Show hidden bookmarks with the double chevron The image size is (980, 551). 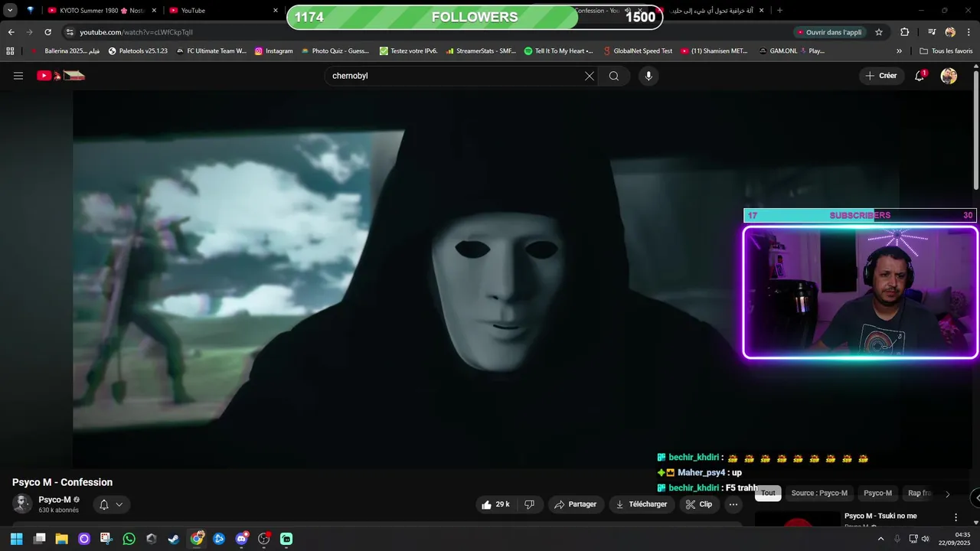coord(899,51)
